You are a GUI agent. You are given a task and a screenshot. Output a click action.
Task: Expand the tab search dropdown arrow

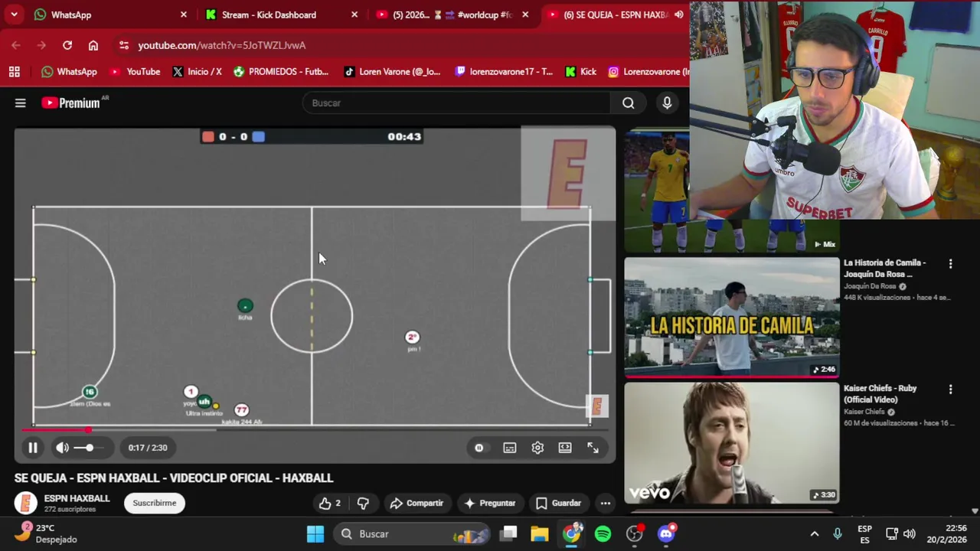point(14,15)
